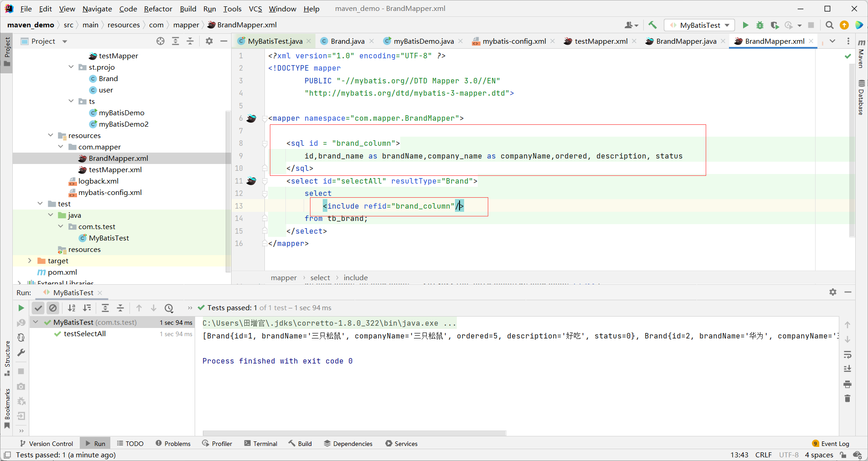Open Project view mode dropdown

pos(65,41)
